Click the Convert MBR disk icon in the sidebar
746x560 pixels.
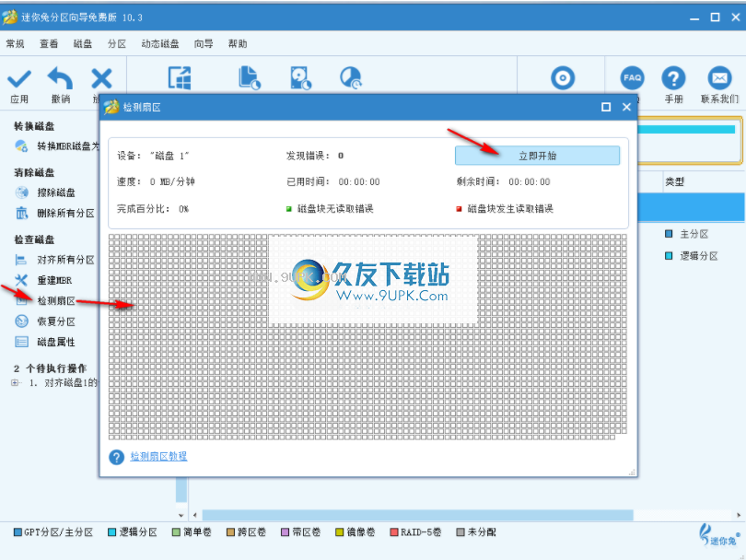click(21, 146)
